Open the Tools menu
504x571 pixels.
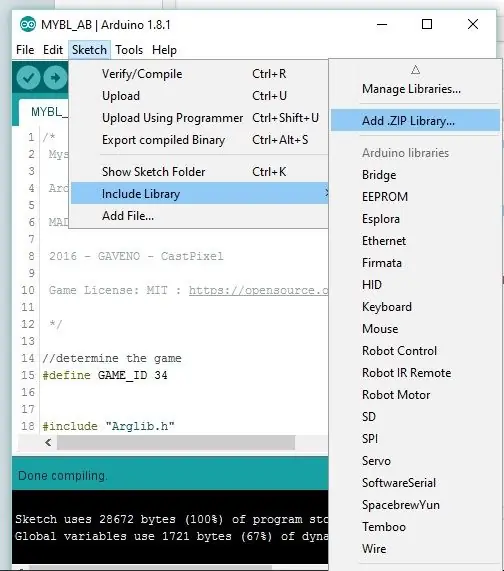[x=129, y=50]
